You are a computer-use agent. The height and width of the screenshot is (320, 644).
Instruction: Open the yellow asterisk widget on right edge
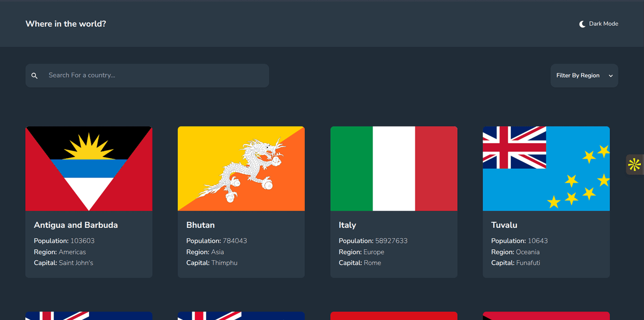click(634, 165)
